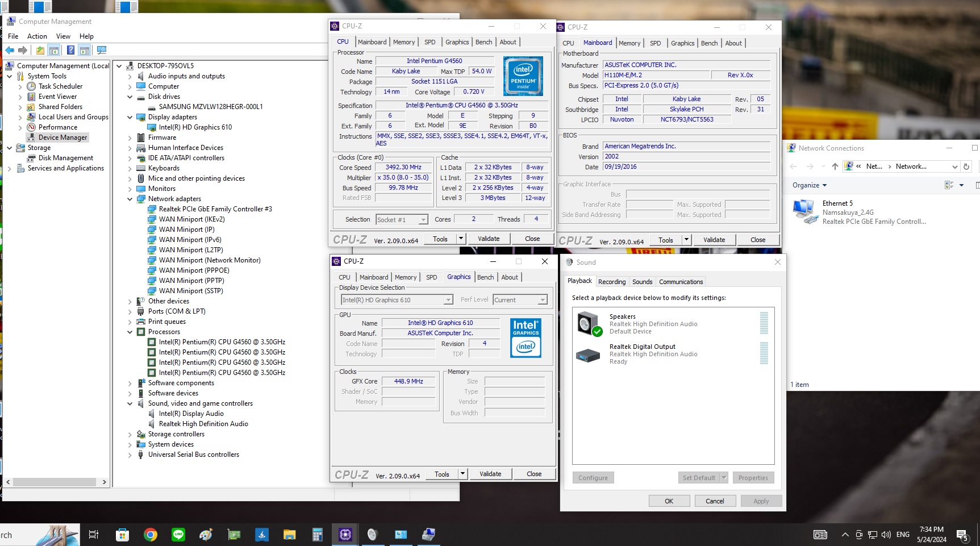
Task: Expand Audio inputs and outputs category
Action: tap(130, 76)
